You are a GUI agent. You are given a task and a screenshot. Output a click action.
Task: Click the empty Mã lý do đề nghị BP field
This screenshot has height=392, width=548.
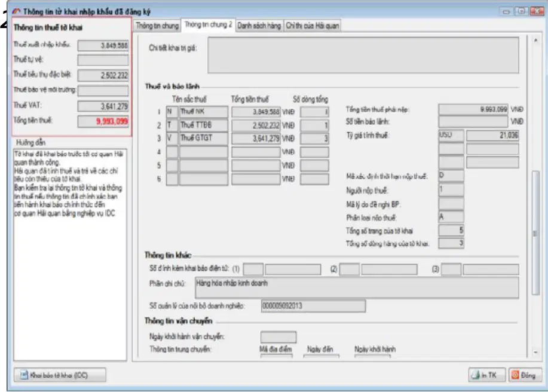451,204
